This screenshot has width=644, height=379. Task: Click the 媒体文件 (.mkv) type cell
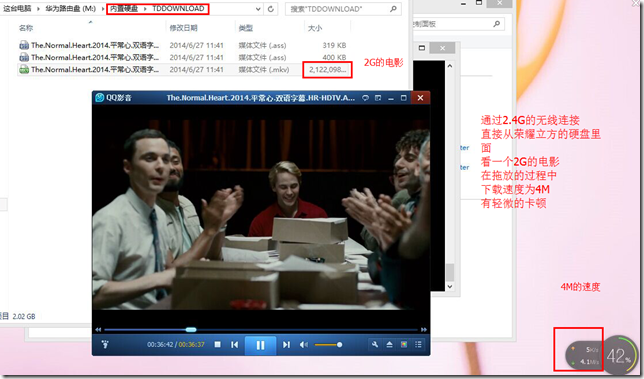264,69
